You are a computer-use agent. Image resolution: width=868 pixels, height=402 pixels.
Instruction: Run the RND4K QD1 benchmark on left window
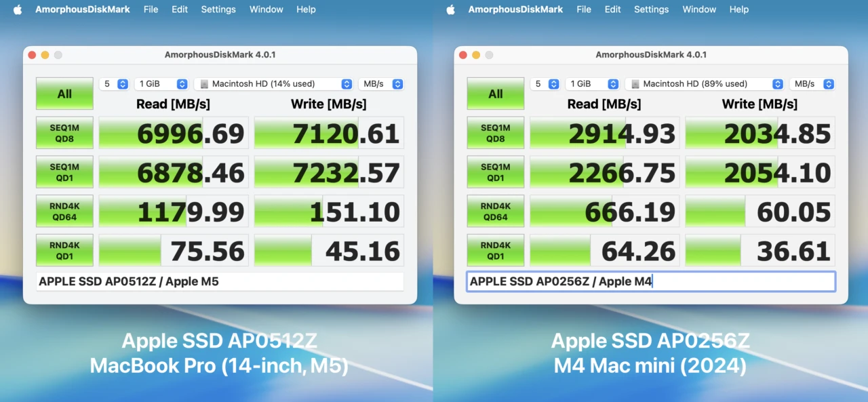point(64,250)
